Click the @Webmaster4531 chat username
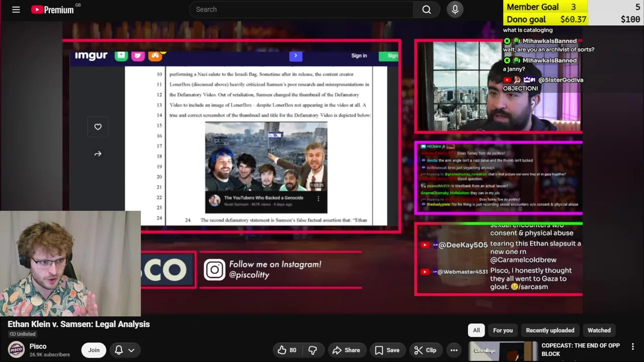The image size is (644, 362). click(x=462, y=271)
